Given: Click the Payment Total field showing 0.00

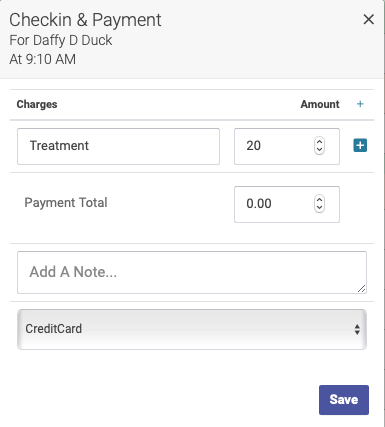Looking at the screenshot, I should tap(273, 204).
